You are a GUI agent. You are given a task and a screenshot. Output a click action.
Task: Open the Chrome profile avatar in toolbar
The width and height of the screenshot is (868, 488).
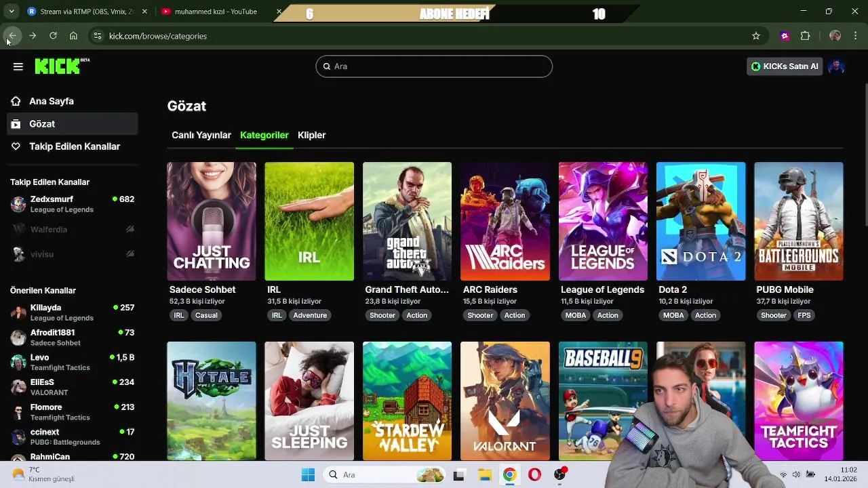click(835, 36)
